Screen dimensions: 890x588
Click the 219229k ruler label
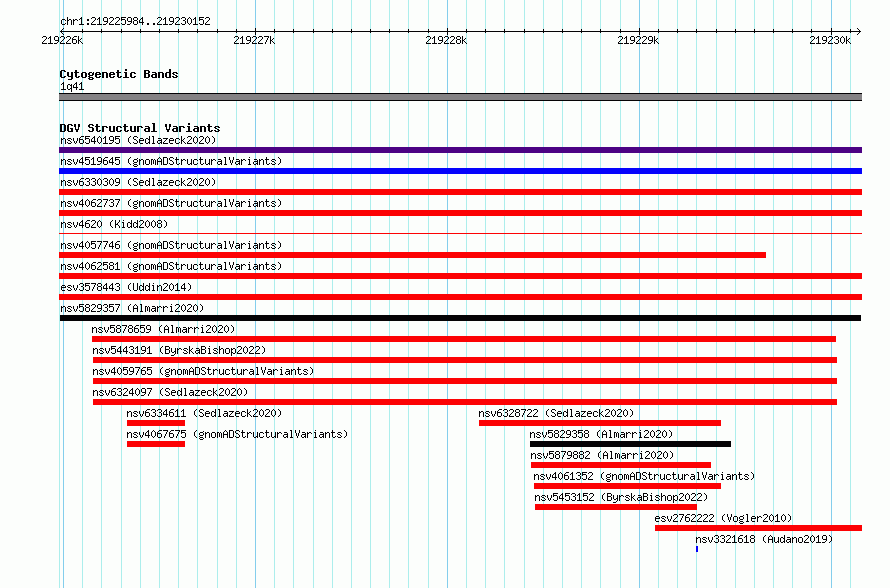pyautogui.click(x=638, y=40)
